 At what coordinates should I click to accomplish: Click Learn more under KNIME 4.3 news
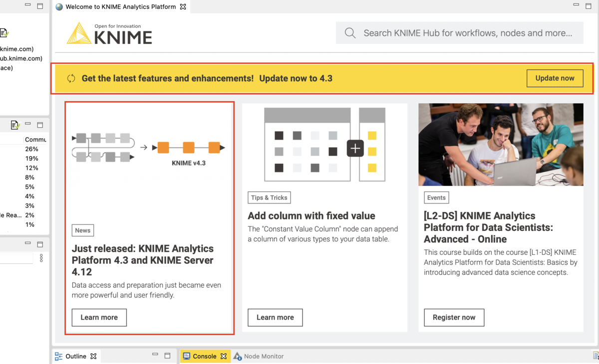click(x=99, y=318)
